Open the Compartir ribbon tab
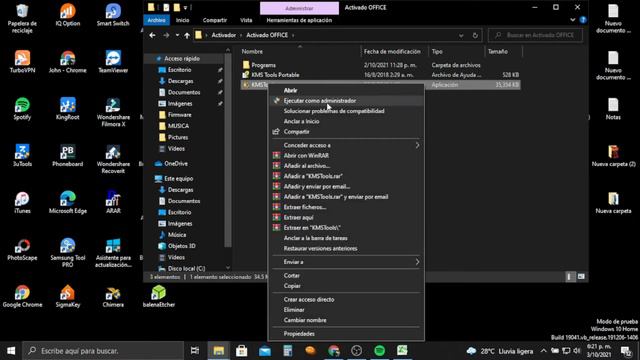 (215, 20)
